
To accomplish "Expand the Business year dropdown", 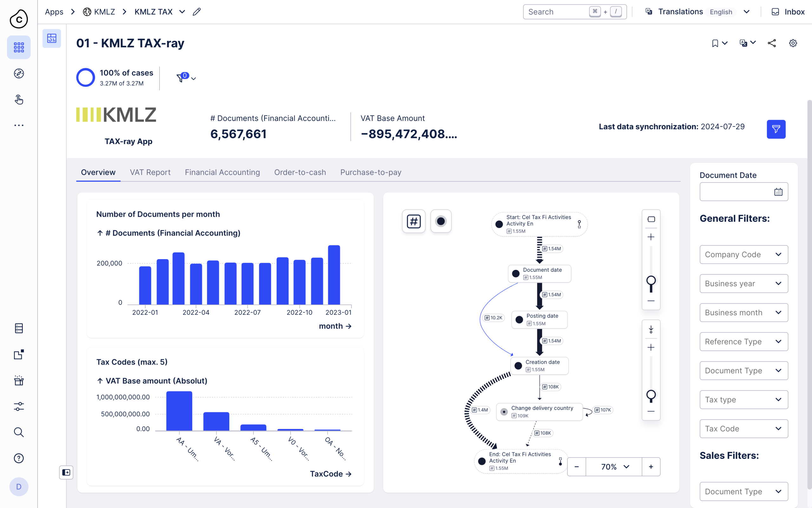I will coord(743,284).
